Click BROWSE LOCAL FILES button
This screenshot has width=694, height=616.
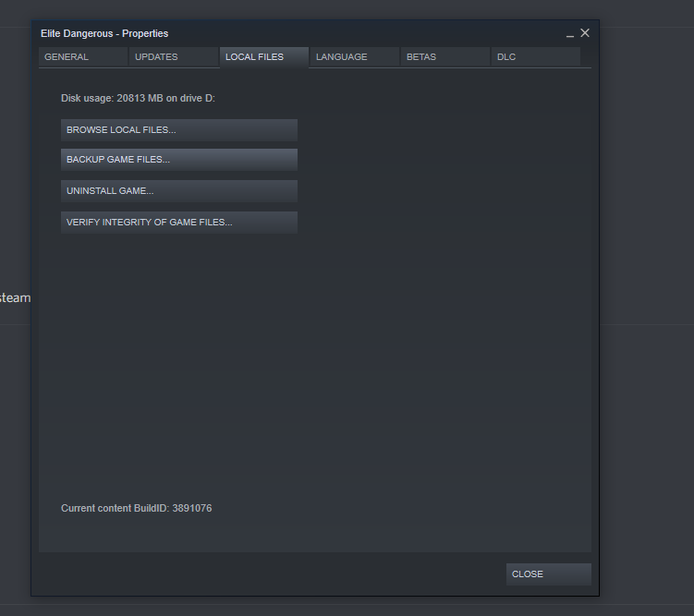tap(179, 130)
